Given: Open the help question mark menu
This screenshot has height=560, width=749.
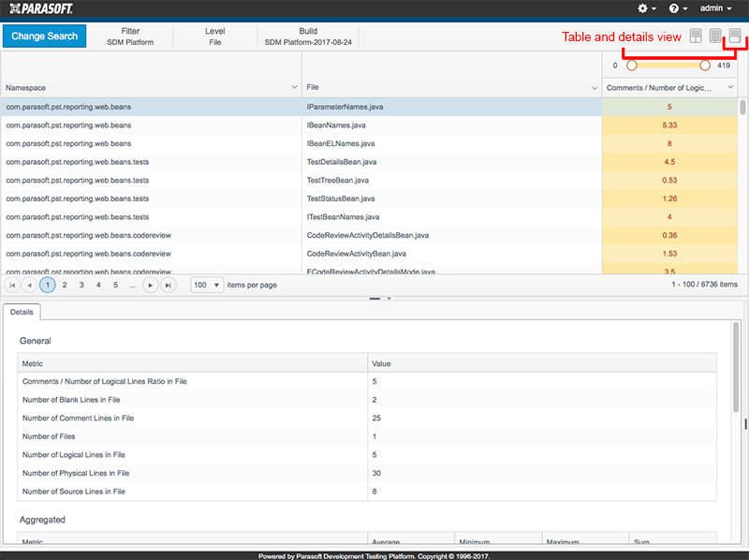Looking at the screenshot, I should [x=678, y=8].
